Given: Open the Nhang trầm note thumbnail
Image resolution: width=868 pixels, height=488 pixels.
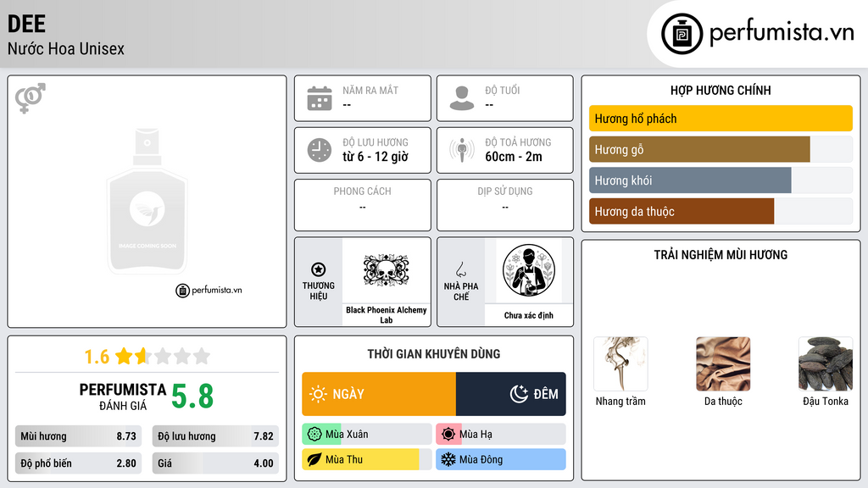Looking at the screenshot, I should [x=620, y=364].
